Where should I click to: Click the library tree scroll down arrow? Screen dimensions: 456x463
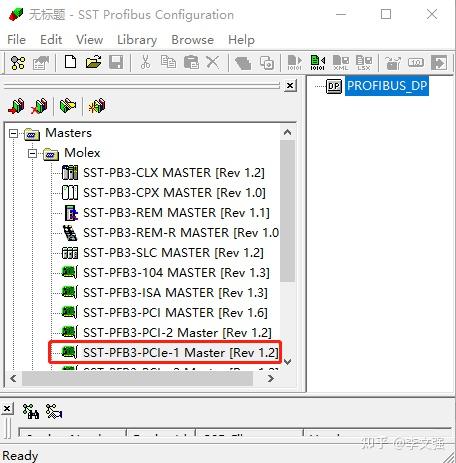point(287,362)
